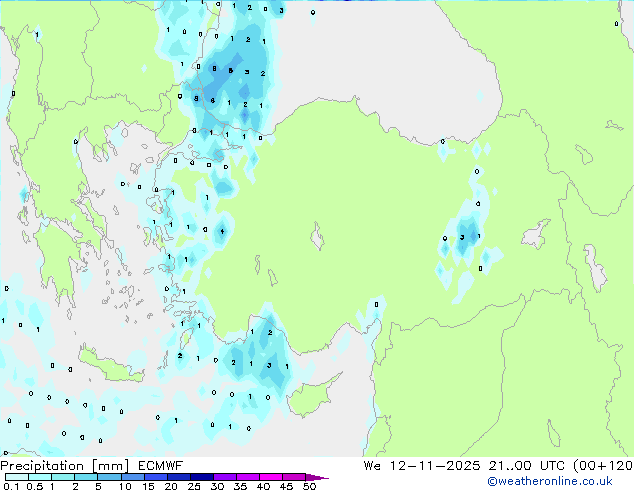Click the legend label "10"
634x490 pixels.
[125, 486]
